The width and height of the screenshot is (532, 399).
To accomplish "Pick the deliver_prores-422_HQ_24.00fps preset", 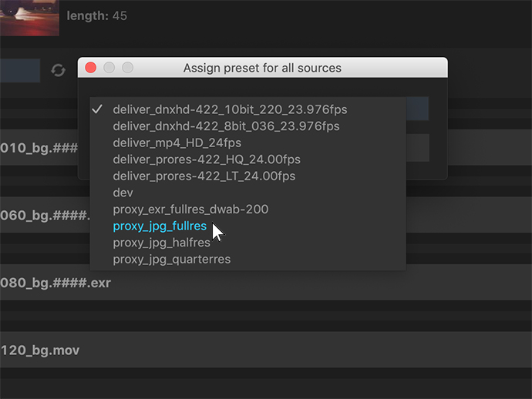I will [206, 159].
